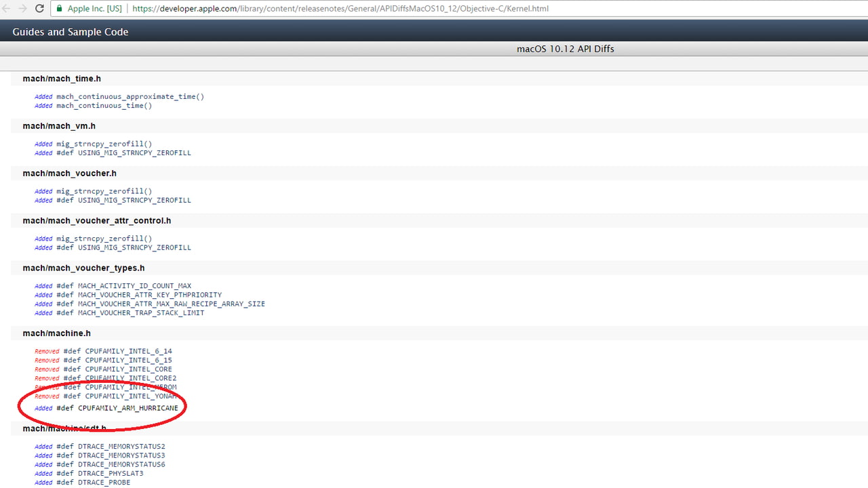The height and width of the screenshot is (488, 868).
Task: Click the CPUFAMILY_ARM_HURRICANE added definition
Action: [127, 408]
